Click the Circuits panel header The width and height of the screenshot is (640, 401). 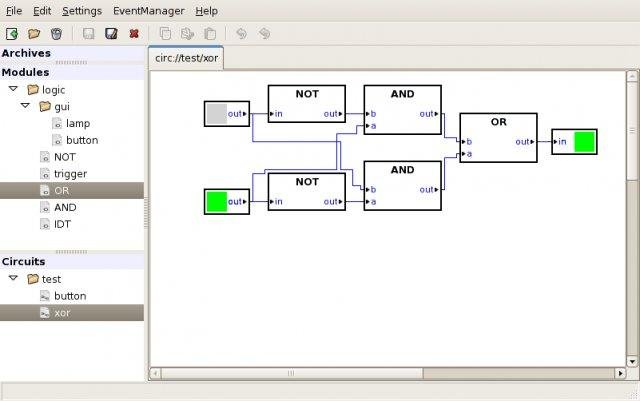72,261
